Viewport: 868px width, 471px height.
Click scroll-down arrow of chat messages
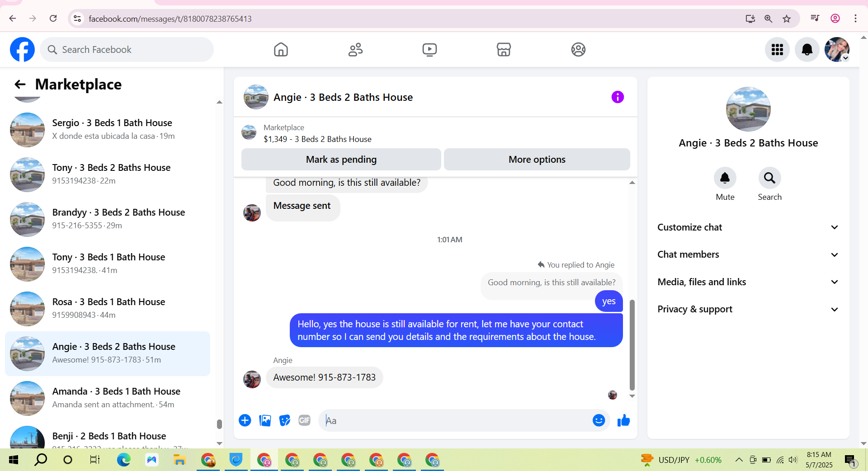click(x=632, y=396)
